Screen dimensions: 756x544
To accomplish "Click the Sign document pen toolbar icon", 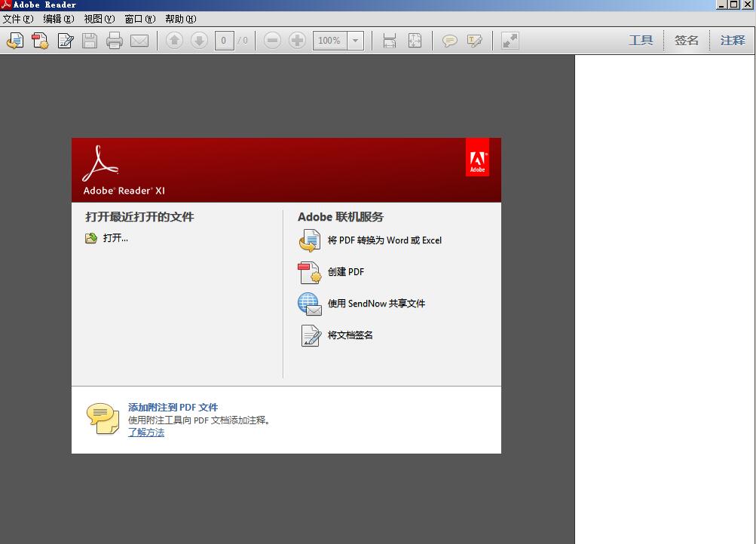I will 65,41.
